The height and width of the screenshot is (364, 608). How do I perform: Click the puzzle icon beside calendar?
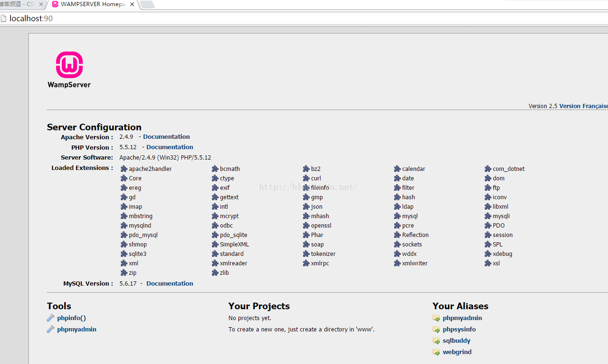click(397, 169)
